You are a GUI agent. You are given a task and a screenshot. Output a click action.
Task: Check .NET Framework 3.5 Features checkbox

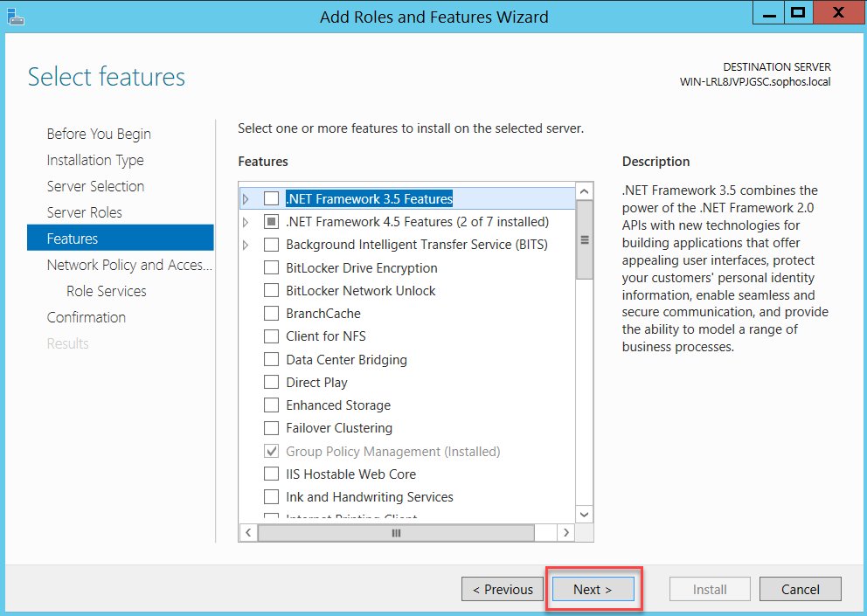[x=271, y=198]
